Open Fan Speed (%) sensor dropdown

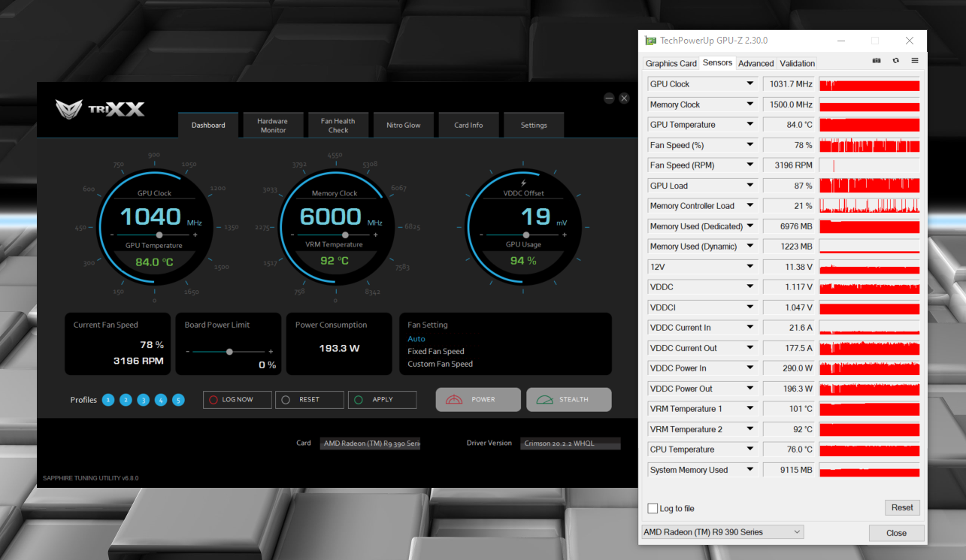750,145
